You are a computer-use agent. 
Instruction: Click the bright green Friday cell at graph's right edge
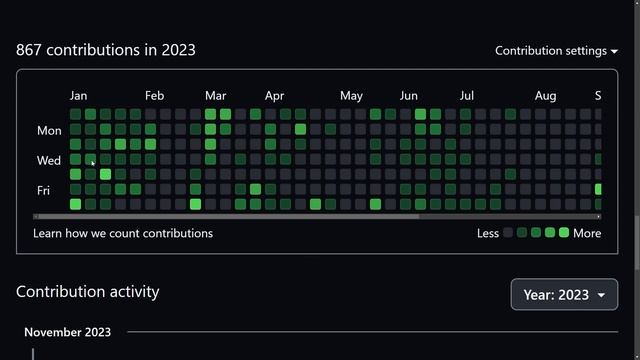pos(598,189)
